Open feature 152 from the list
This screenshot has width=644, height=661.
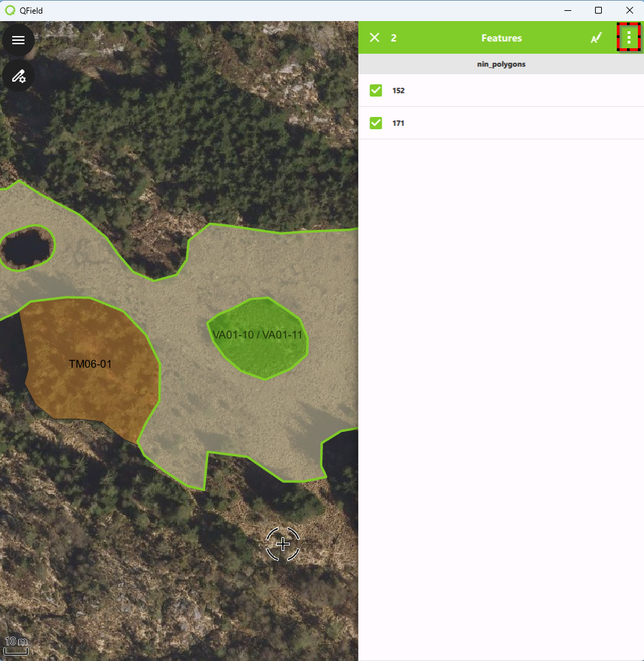pos(503,90)
